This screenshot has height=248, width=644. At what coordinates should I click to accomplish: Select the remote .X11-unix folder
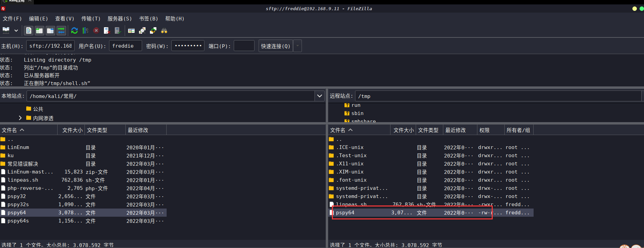pyautogui.click(x=431, y=164)
